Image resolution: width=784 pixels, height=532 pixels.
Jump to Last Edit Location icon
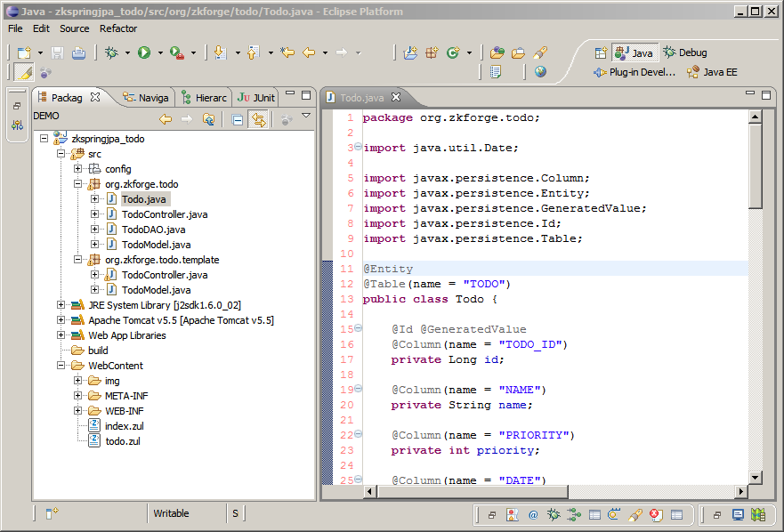[287, 52]
